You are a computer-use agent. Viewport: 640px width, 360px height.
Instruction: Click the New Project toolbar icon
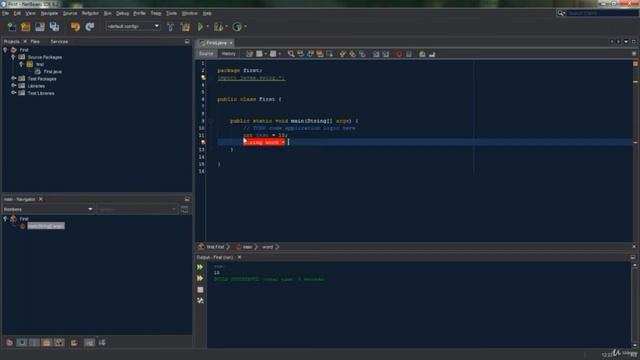(26, 27)
